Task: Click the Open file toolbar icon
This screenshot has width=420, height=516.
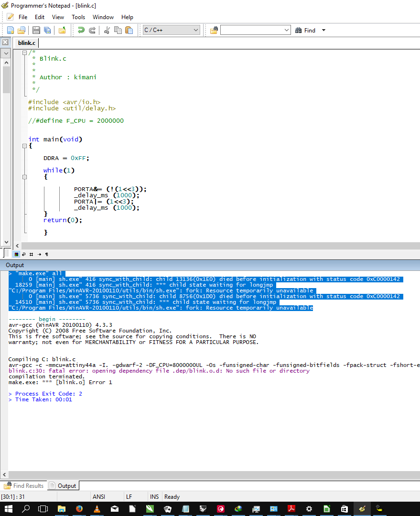Action: [x=22, y=30]
